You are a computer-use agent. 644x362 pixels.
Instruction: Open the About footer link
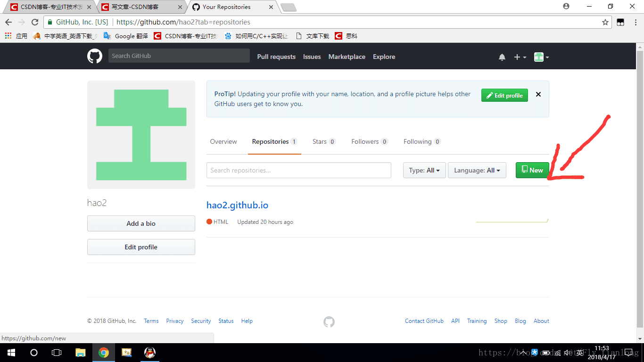pos(541,321)
